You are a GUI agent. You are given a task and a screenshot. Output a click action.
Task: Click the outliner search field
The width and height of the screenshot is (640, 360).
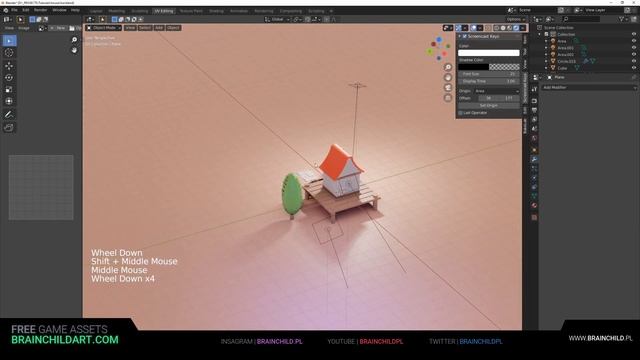point(581,19)
